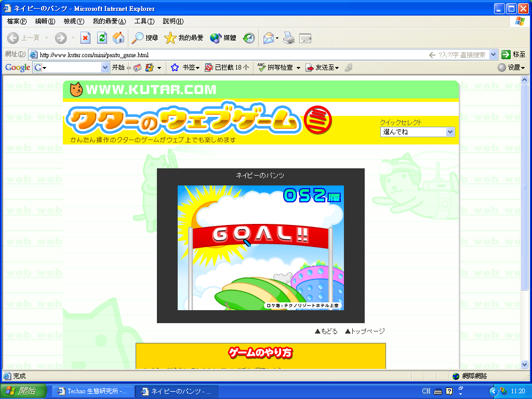Viewport: 532px width, 399px height.
Task: Switch to the Techno 生態研究所 taskbar window
Action: click(94, 392)
